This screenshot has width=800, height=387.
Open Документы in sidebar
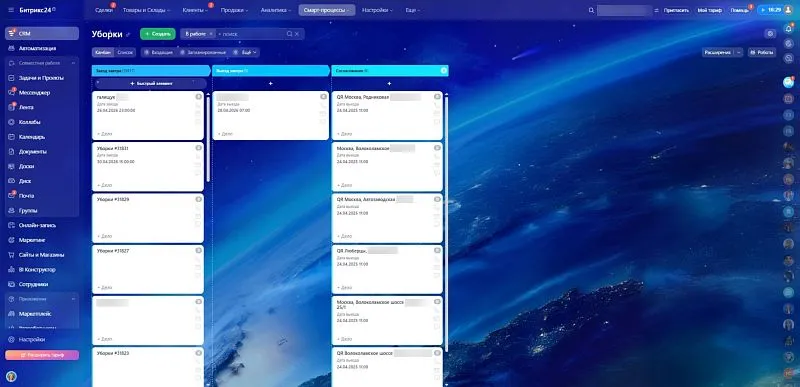click(42, 151)
